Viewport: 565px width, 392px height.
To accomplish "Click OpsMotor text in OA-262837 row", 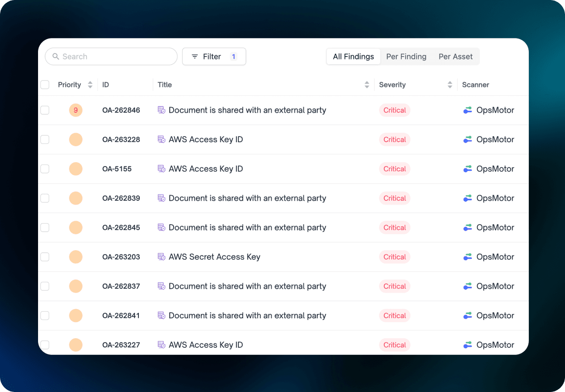I will point(495,286).
